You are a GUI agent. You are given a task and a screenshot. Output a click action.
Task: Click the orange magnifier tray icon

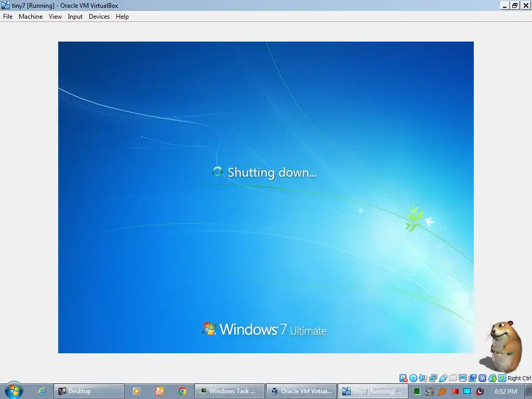[x=442, y=392]
